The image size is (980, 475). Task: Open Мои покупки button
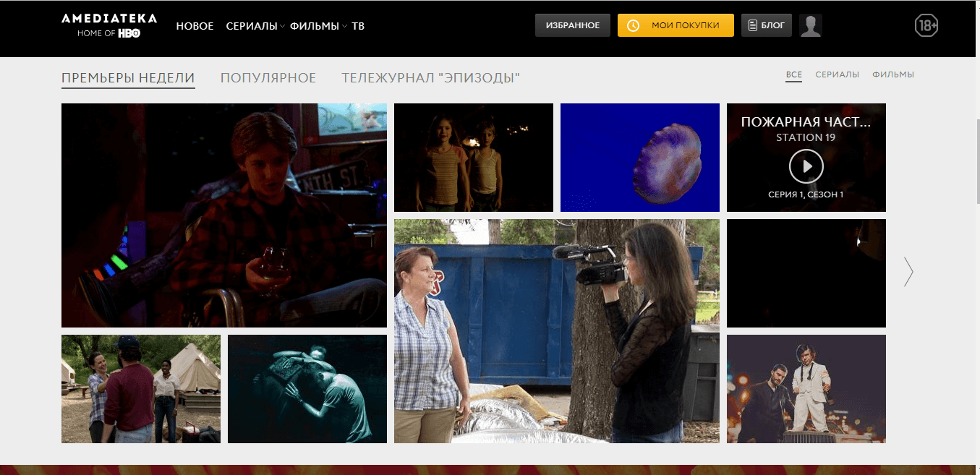(675, 25)
